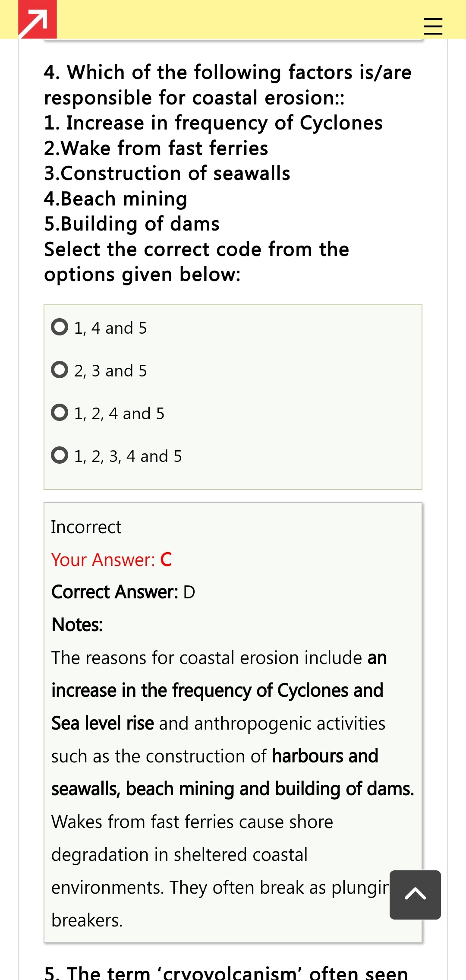The image size is (466, 980).
Task: Click the red "Your Answer: C" text
Action: point(111,560)
